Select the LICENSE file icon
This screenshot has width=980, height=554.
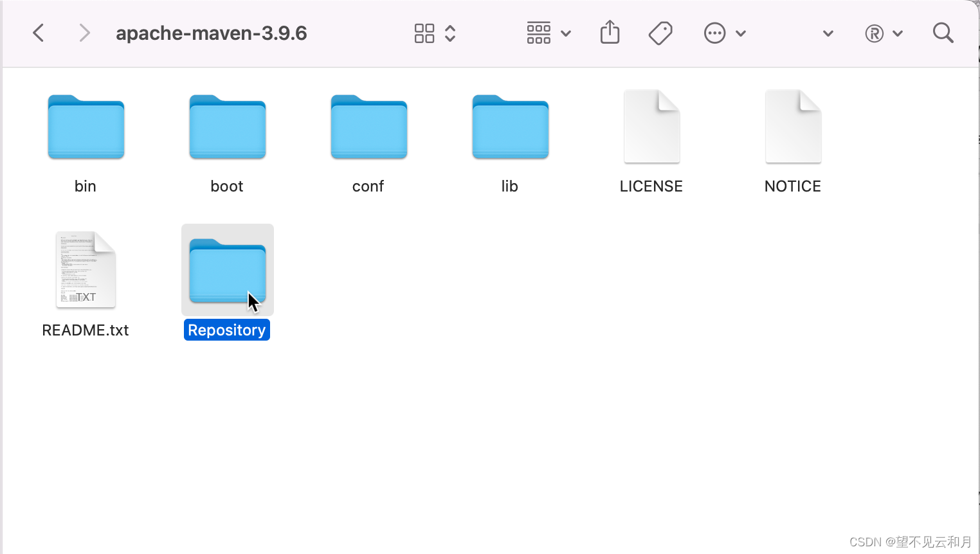[652, 127]
